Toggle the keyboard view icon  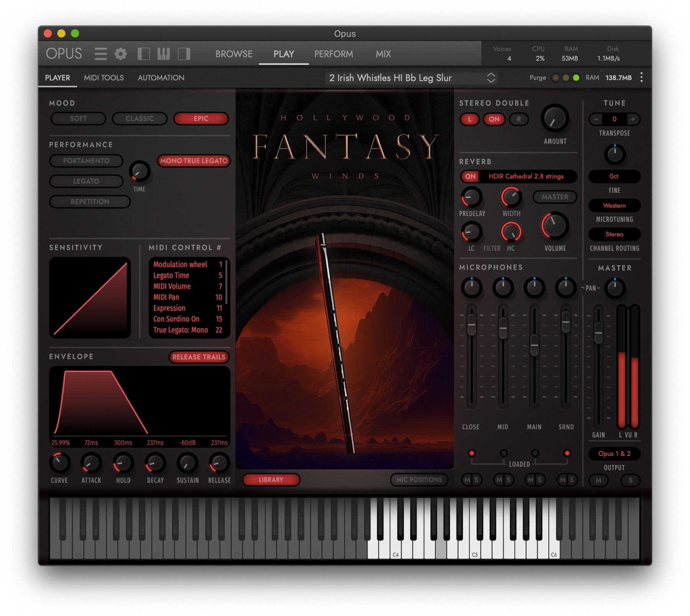point(164,54)
